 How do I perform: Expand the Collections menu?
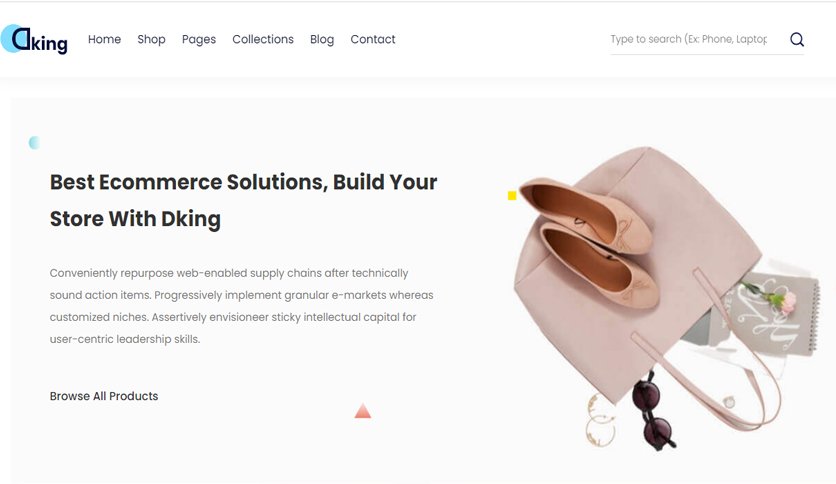tap(263, 39)
